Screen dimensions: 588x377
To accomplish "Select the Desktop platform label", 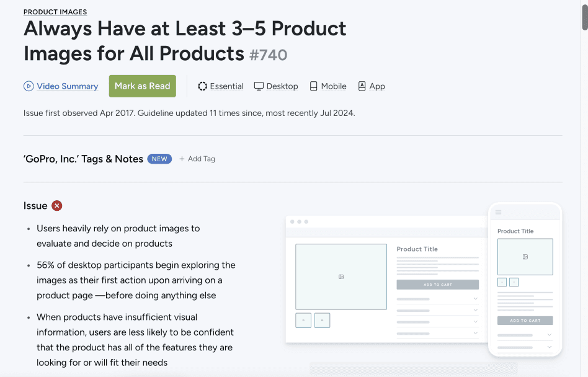I will [x=282, y=86].
